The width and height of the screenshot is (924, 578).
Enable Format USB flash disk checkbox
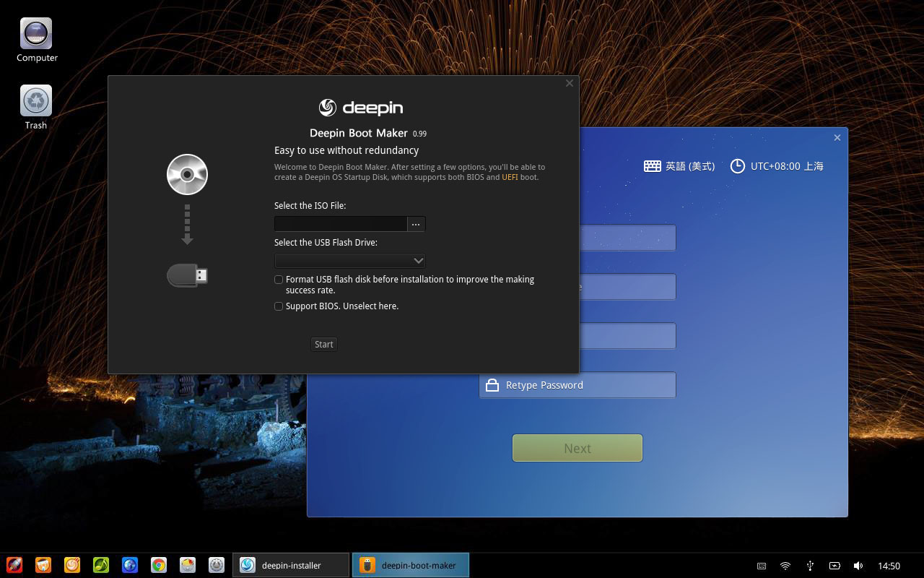[279, 280]
